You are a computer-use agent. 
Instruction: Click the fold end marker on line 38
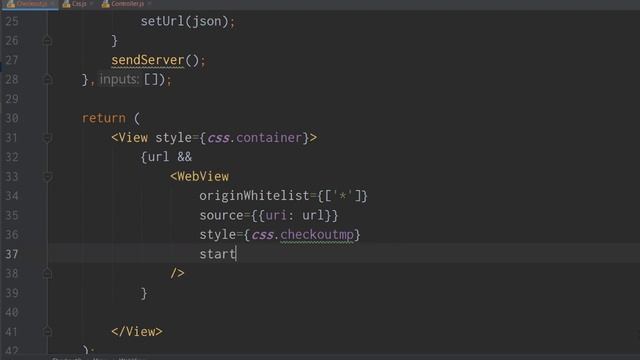pos(47,273)
